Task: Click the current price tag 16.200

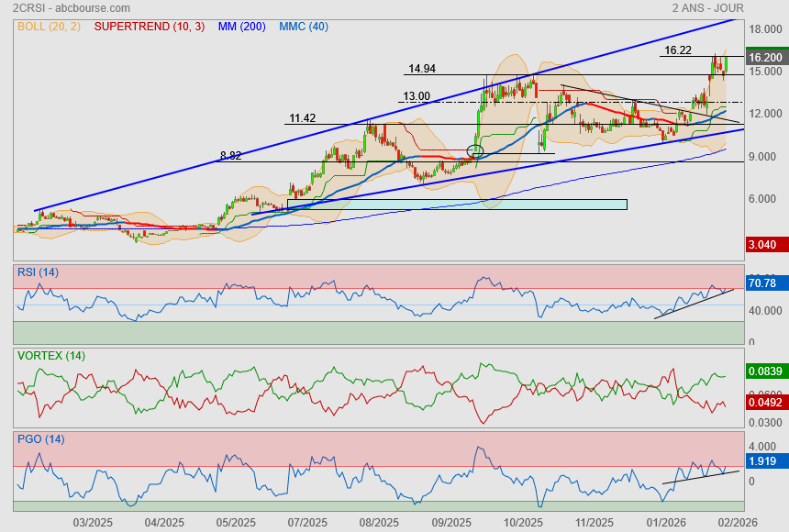Action: coord(765,58)
